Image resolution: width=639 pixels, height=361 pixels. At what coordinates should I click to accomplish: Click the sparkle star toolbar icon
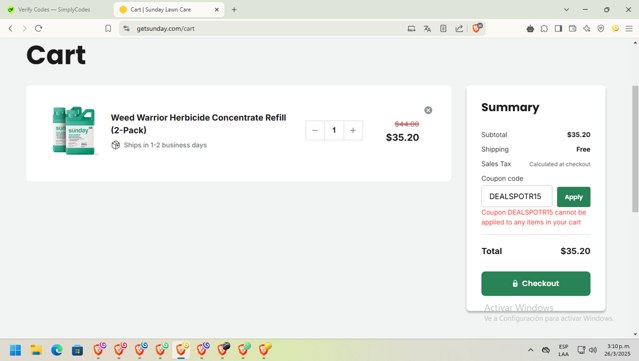pyautogui.click(x=586, y=29)
